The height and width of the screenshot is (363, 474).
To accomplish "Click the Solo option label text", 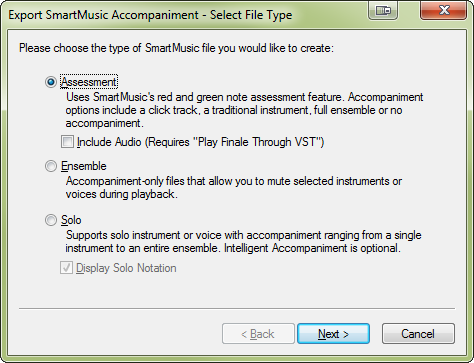I will 71,220.
